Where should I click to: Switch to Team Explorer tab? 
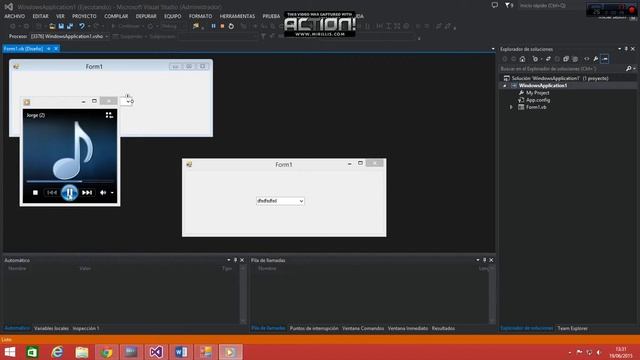pyautogui.click(x=572, y=328)
